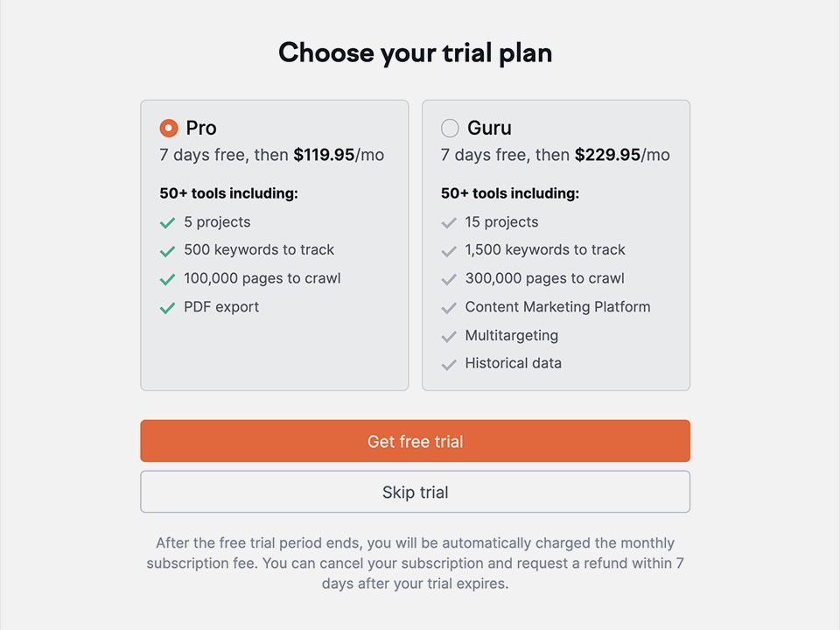Click the Guru plan title label
Viewport: 840px width, 630px height.
click(x=489, y=128)
